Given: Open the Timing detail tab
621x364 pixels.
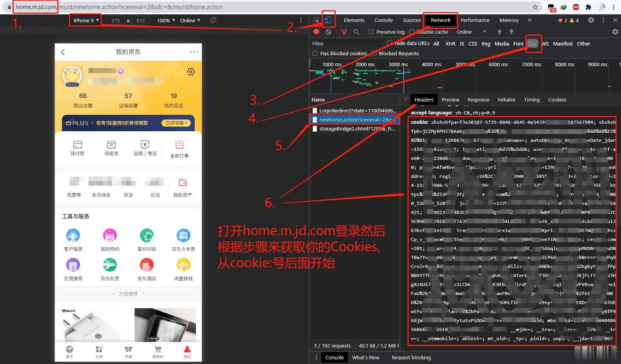Looking at the screenshot, I should 532,100.
